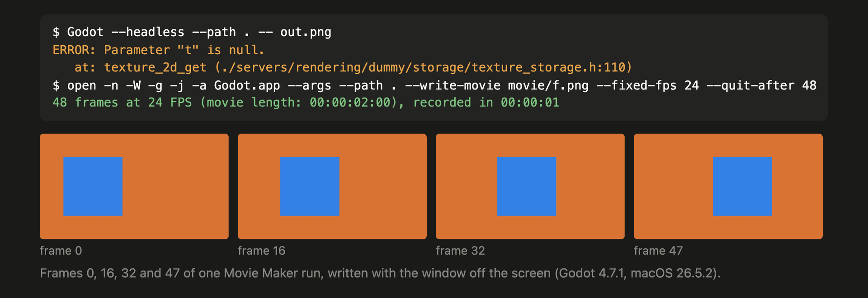Click the "$ Godot --headless --path . -- out.png" command line

coord(192,32)
